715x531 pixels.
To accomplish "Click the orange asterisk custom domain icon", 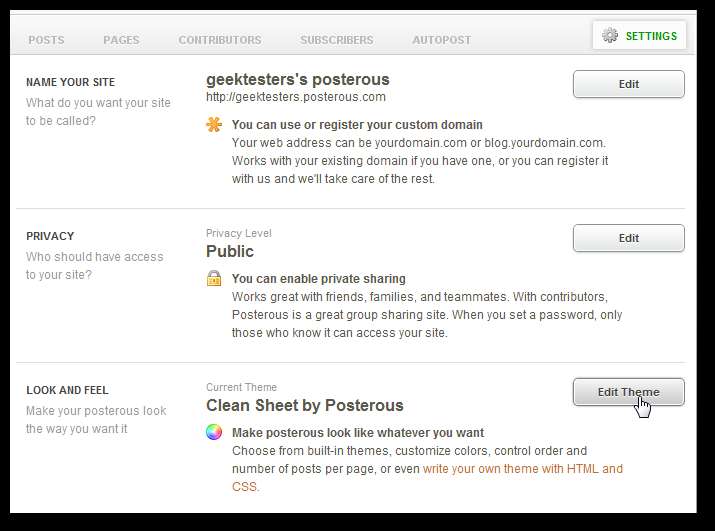I will click(213, 125).
